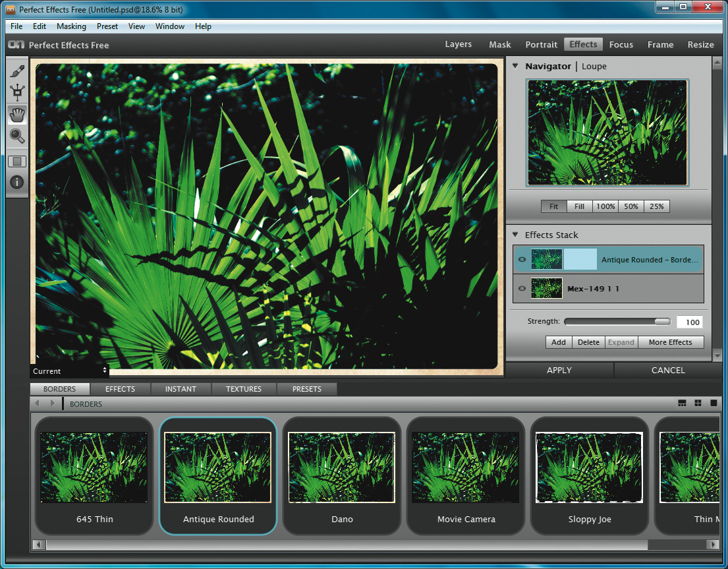
Task: Collapse the Effects Stack panel
Action: pos(515,235)
